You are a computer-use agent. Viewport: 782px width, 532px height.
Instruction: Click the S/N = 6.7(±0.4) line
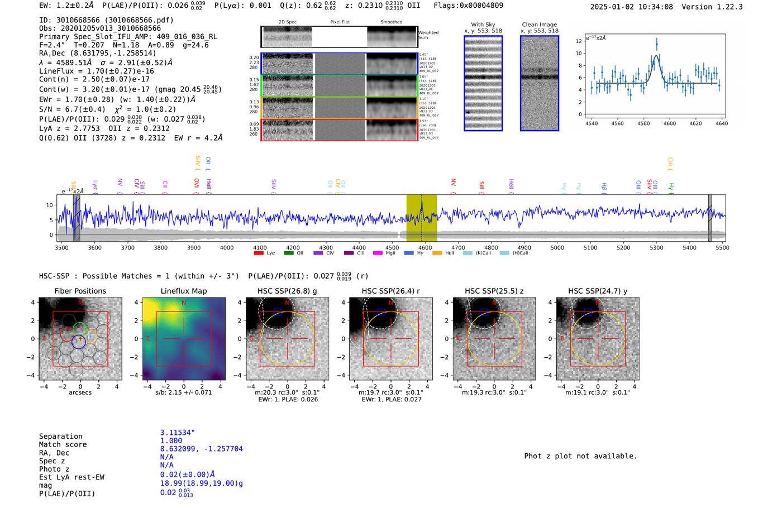tap(108, 109)
